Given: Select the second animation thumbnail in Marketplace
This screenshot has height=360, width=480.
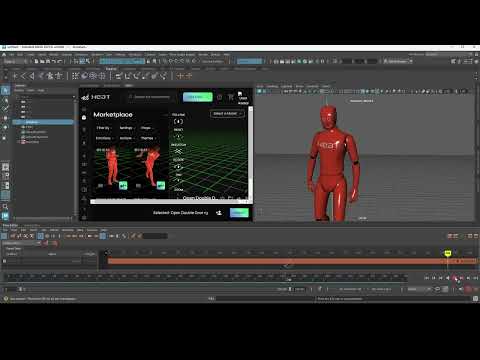Looking at the screenshot, I should [x=150, y=169].
